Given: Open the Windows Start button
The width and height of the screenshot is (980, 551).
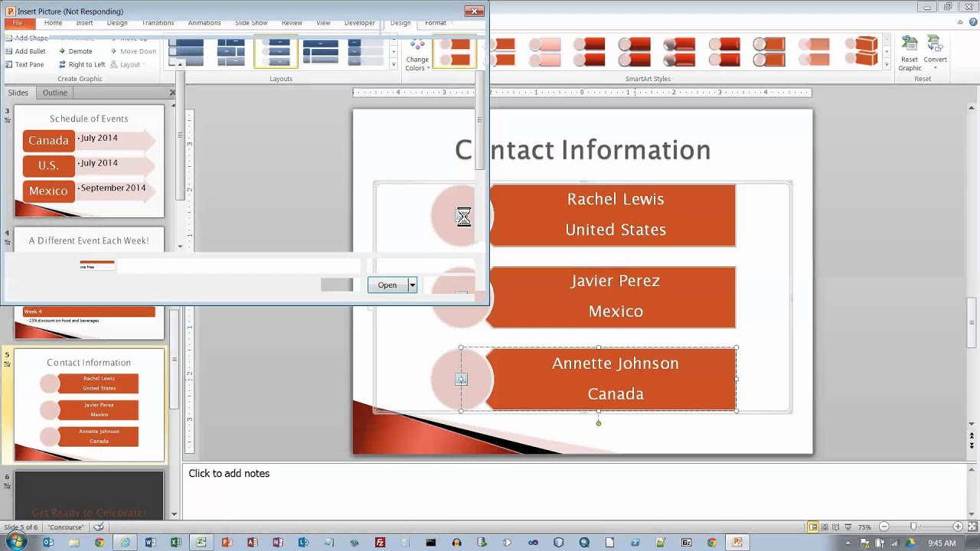Looking at the screenshot, I should [15, 542].
